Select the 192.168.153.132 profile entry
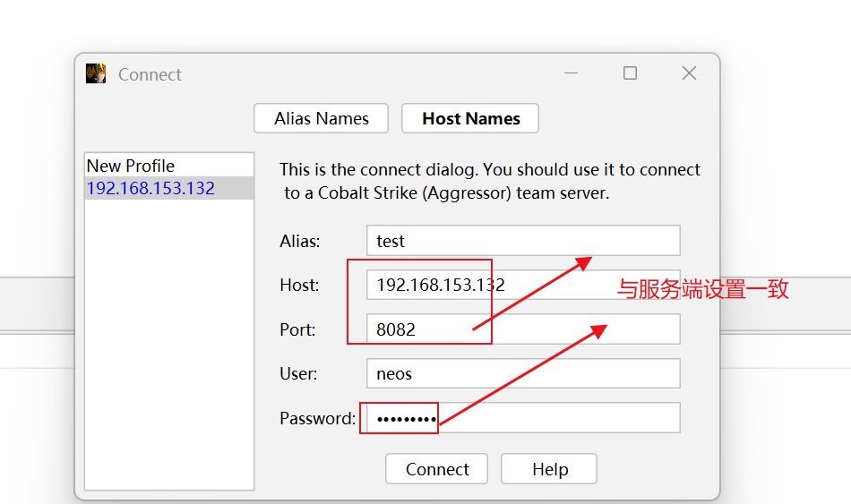 point(169,188)
